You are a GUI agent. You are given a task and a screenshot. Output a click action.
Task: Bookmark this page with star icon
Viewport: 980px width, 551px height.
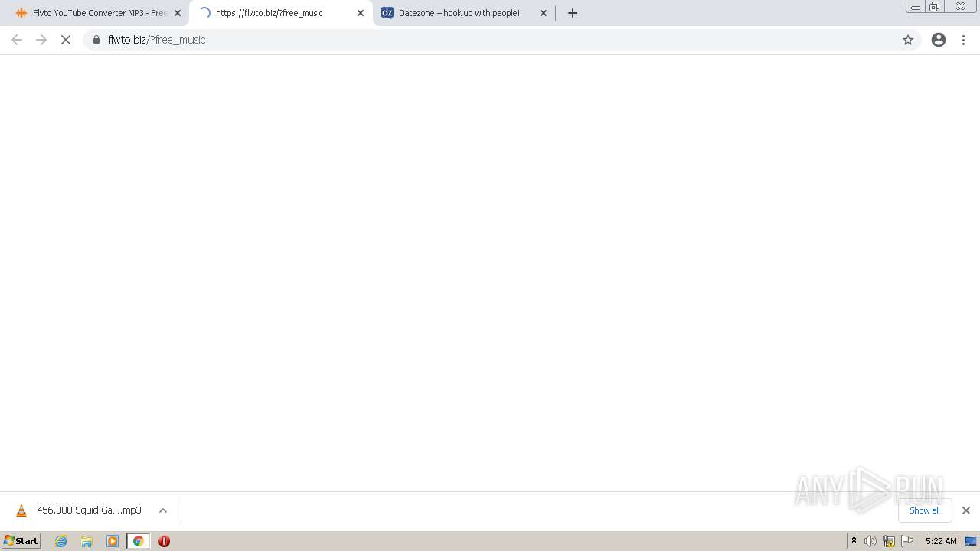(x=908, y=40)
